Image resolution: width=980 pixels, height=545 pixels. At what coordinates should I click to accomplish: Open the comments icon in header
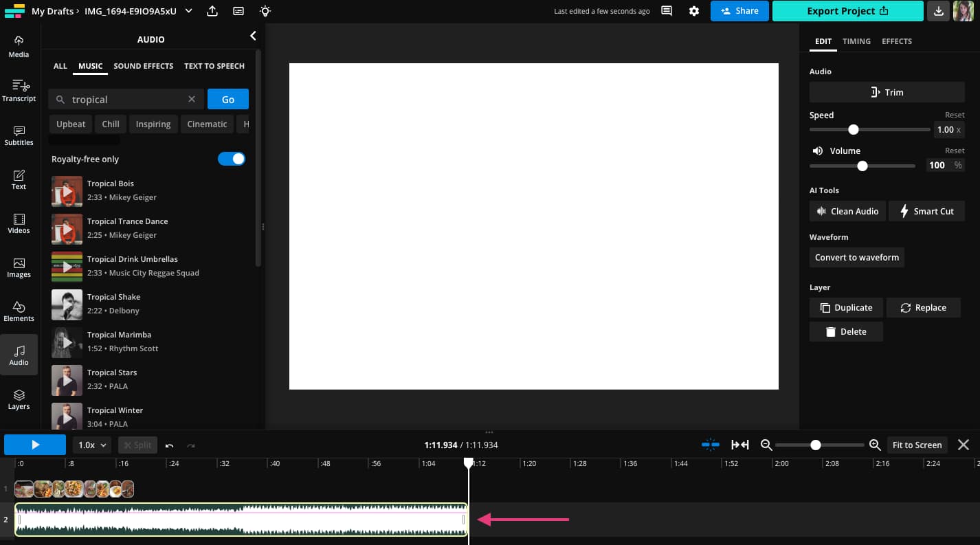(666, 11)
